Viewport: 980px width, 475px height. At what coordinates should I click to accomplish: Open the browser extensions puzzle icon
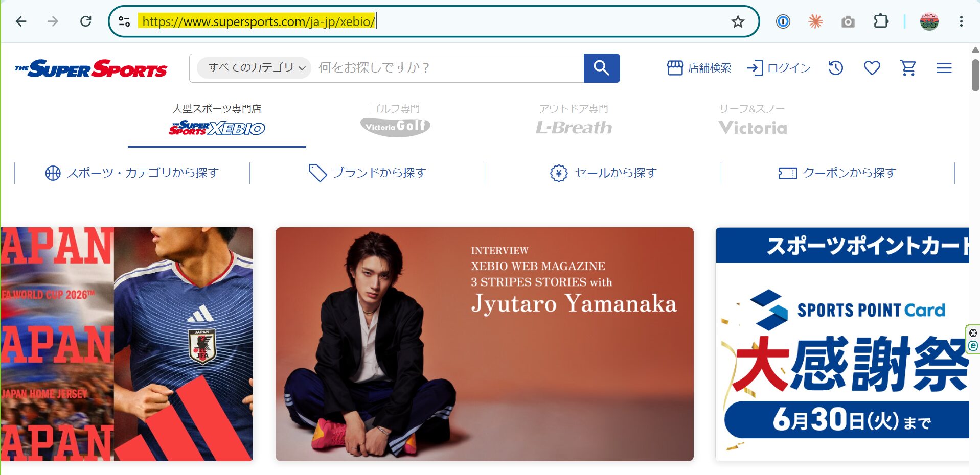(881, 21)
